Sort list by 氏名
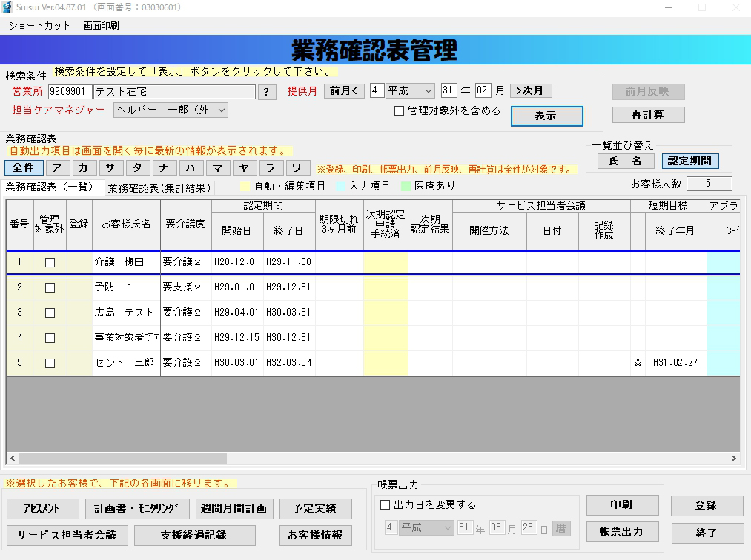 pos(626,161)
